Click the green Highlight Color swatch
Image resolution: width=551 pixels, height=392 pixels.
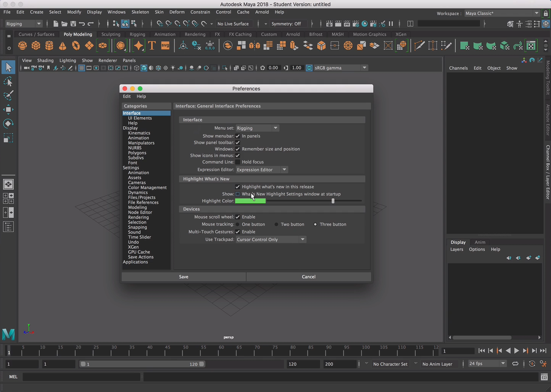click(x=250, y=201)
